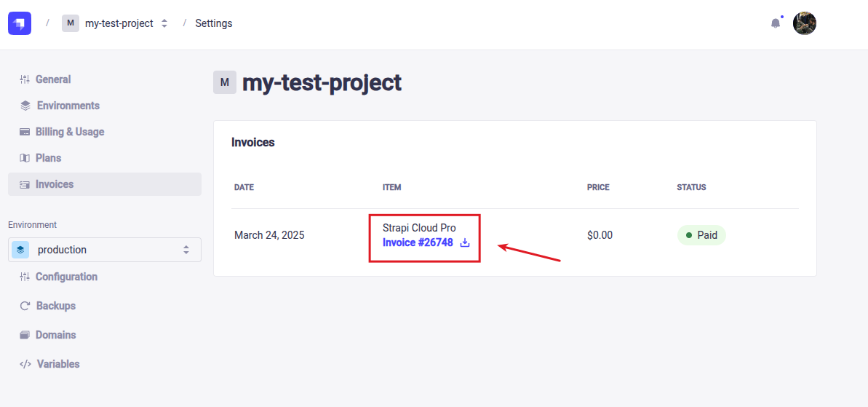Click the Settings breadcrumb link
The image size is (868, 407).
pyautogui.click(x=213, y=23)
